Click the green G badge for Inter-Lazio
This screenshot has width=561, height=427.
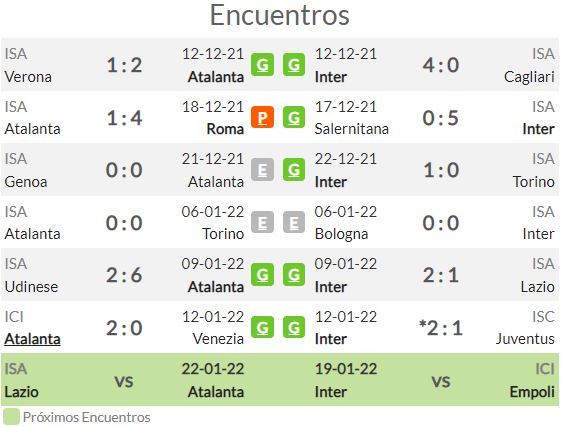pos(294,275)
